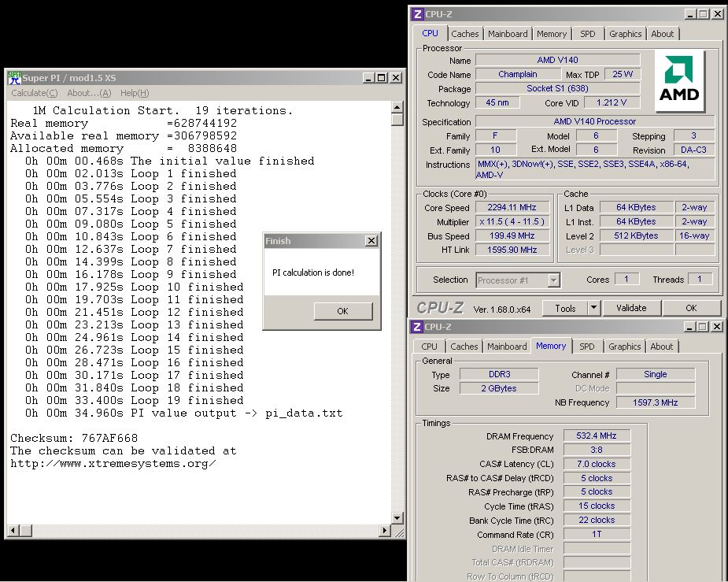Image resolution: width=728 pixels, height=582 pixels.
Task: Click the Validate button in CPU-Z
Action: point(631,308)
